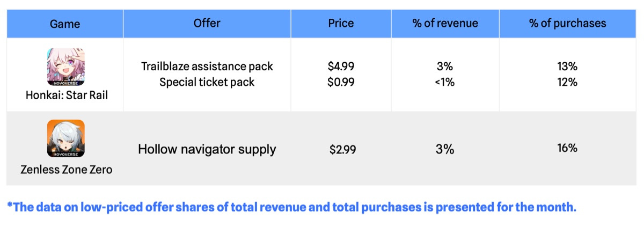Viewport: 644px width, 228px height.
Task: Click the Price column header
Action: tap(341, 24)
